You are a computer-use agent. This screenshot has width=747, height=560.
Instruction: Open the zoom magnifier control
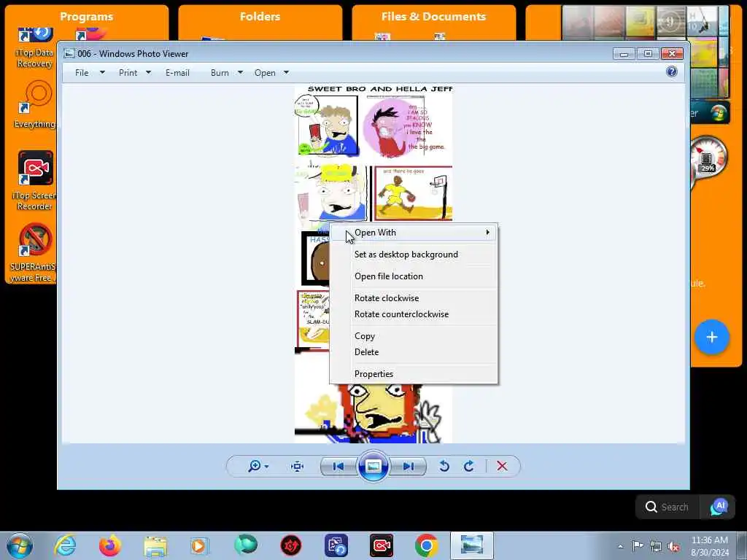coord(255,466)
